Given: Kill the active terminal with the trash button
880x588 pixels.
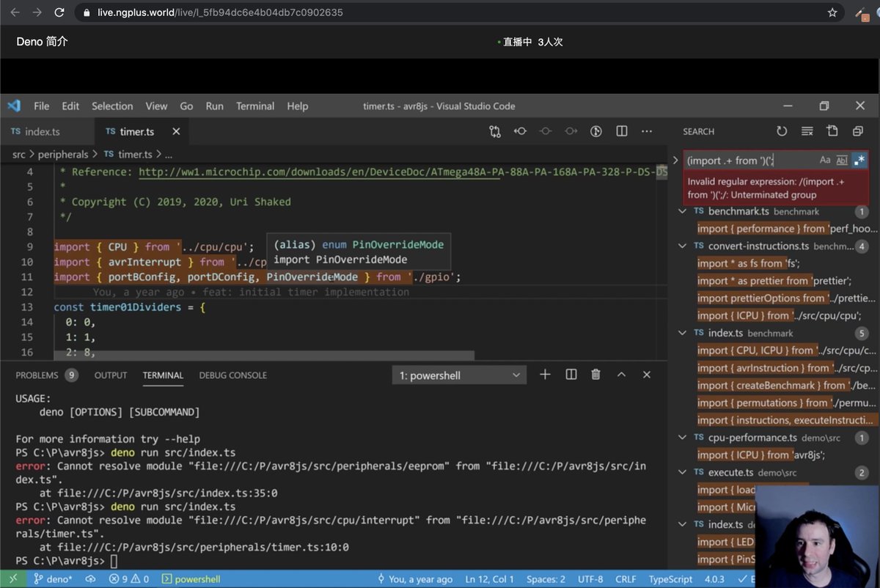Looking at the screenshot, I should point(596,374).
